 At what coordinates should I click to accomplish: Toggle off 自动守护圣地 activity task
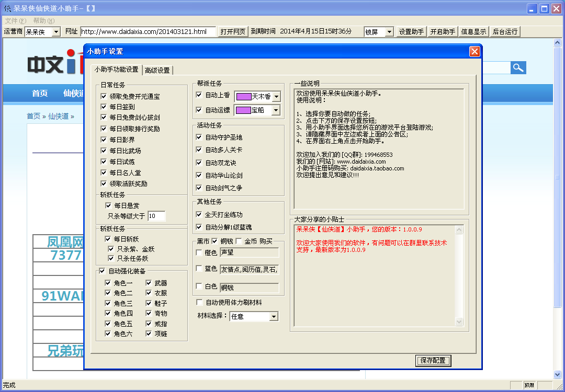(x=199, y=137)
